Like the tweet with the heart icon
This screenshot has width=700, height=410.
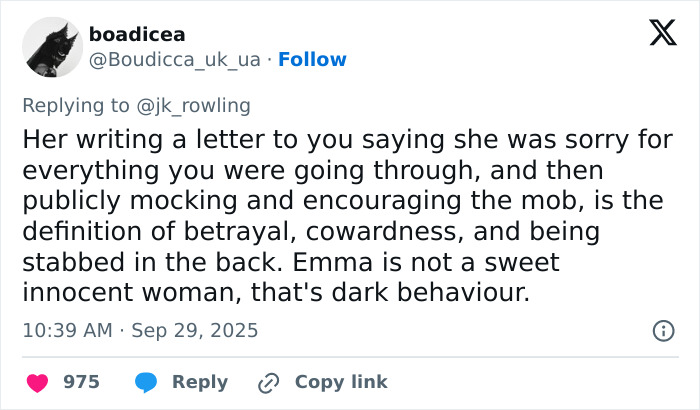tap(37, 382)
